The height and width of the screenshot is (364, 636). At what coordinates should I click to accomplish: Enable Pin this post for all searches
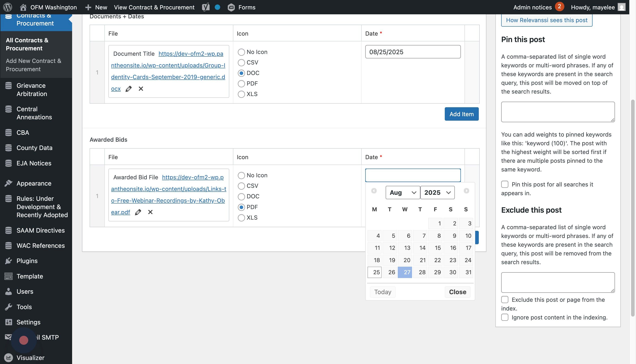pyautogui.click(x=505, y=184)
